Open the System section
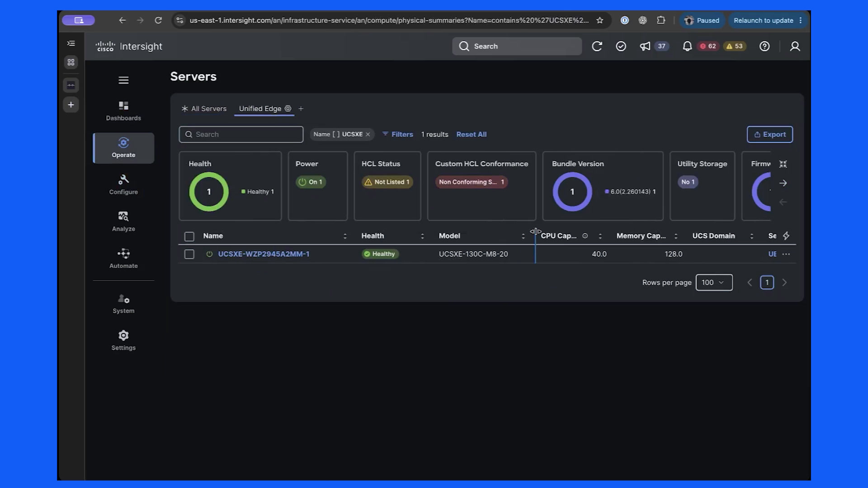 [x=123, y=304]
